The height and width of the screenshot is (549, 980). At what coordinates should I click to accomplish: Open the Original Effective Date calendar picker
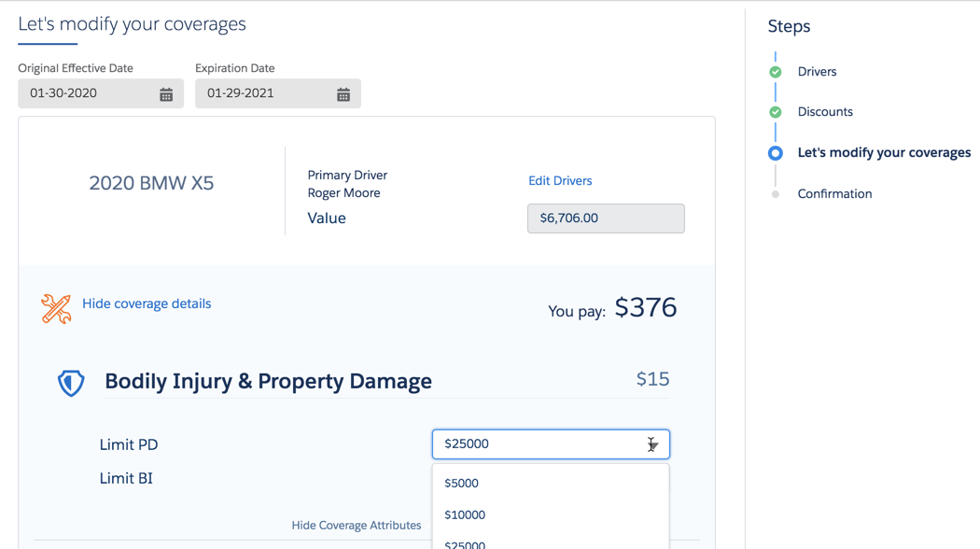coord(165,94)
